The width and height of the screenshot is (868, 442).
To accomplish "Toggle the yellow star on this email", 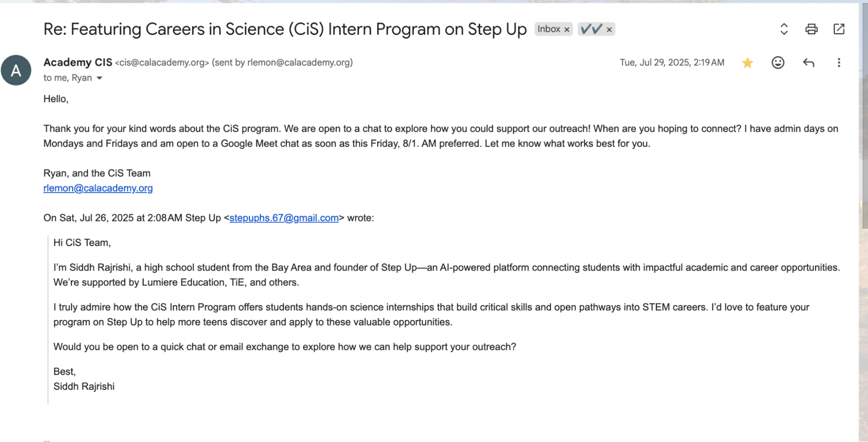I will click(x=747, y=63).
